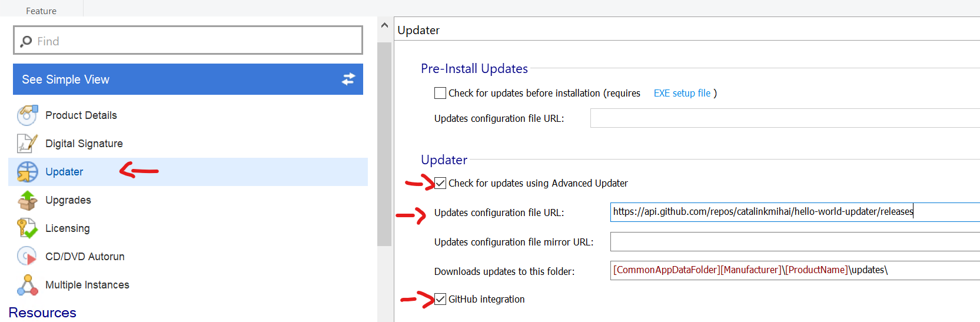Image resolution: width=980 pixels, height=322 pixels.
Task: Toggle GitHub integration checkbox
Action: (x=440, y=299)
